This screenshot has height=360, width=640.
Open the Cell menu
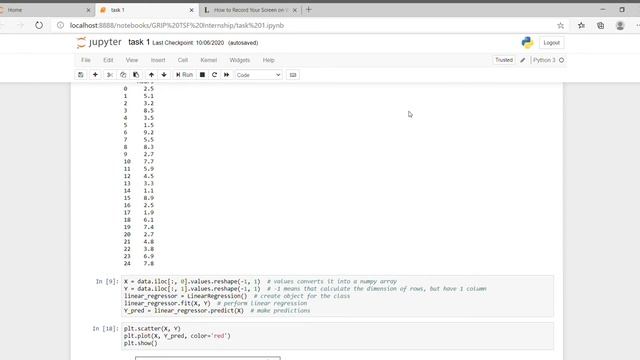pos(183,60)
